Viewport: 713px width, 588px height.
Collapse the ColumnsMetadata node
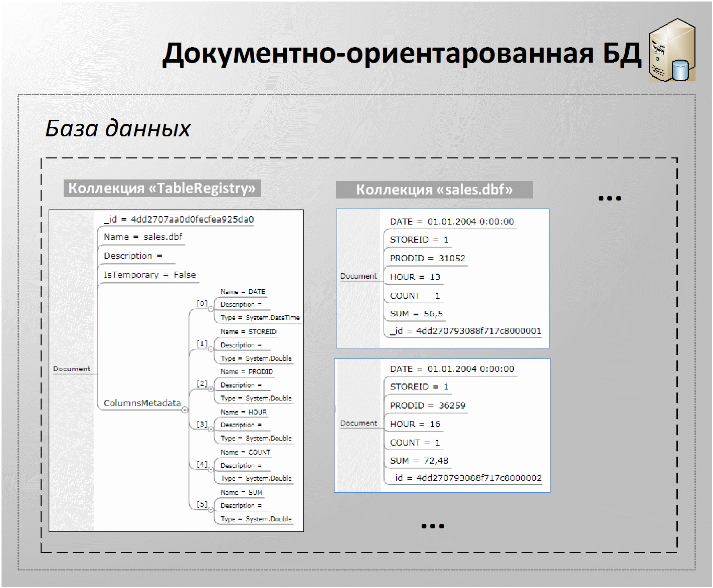(x=185, y=410)
